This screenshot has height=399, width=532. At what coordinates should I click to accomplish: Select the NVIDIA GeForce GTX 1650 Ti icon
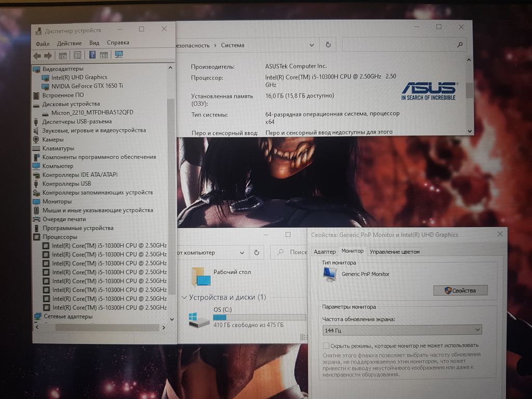[45, 87]
